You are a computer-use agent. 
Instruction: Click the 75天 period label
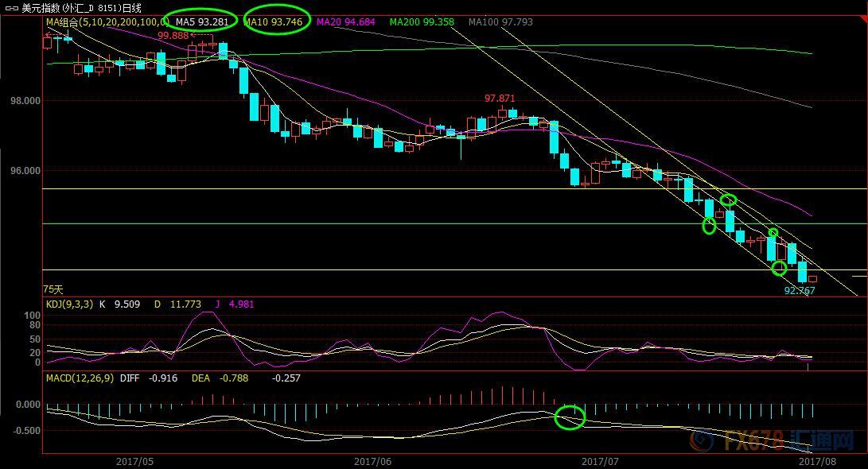pyautogui.click(x=53, y=289)
